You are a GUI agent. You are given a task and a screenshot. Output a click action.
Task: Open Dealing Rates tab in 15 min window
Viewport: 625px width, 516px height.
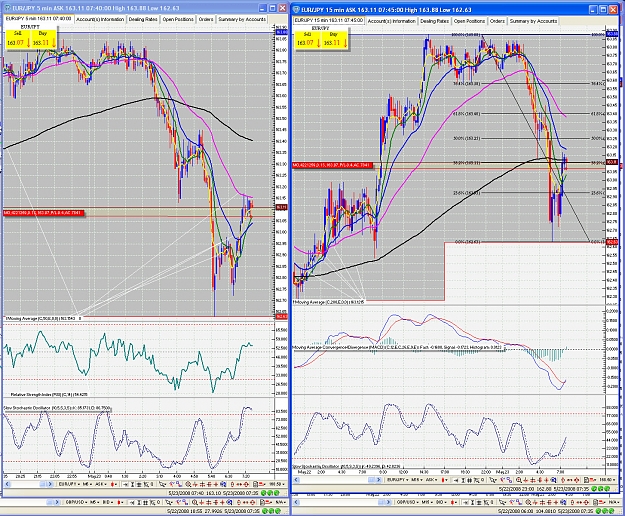434,21
